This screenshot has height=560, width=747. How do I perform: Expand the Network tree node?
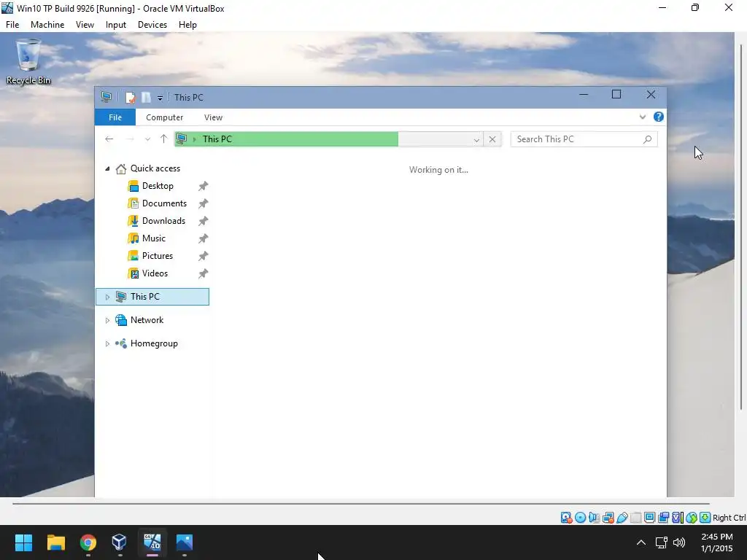108,321
